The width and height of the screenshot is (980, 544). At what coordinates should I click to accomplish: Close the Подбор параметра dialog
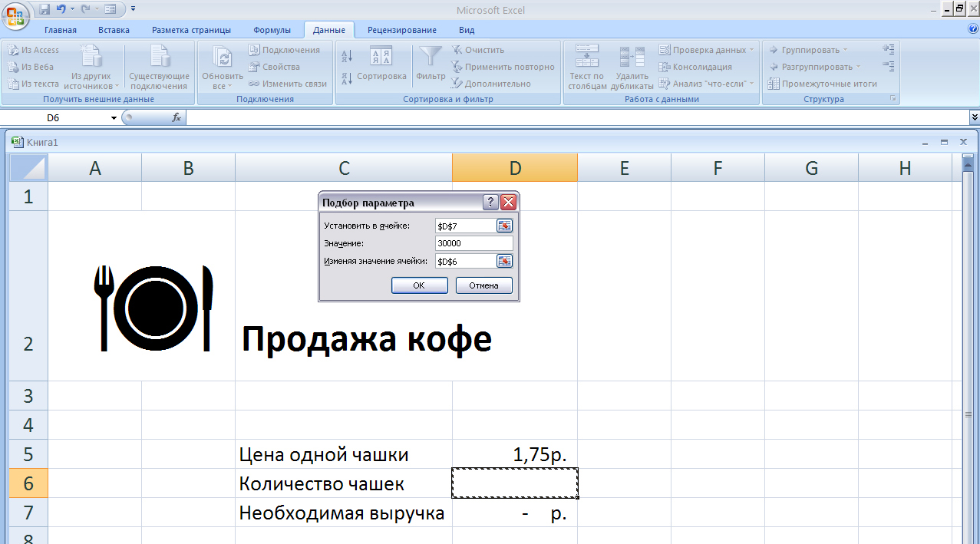tap(508, 203)
